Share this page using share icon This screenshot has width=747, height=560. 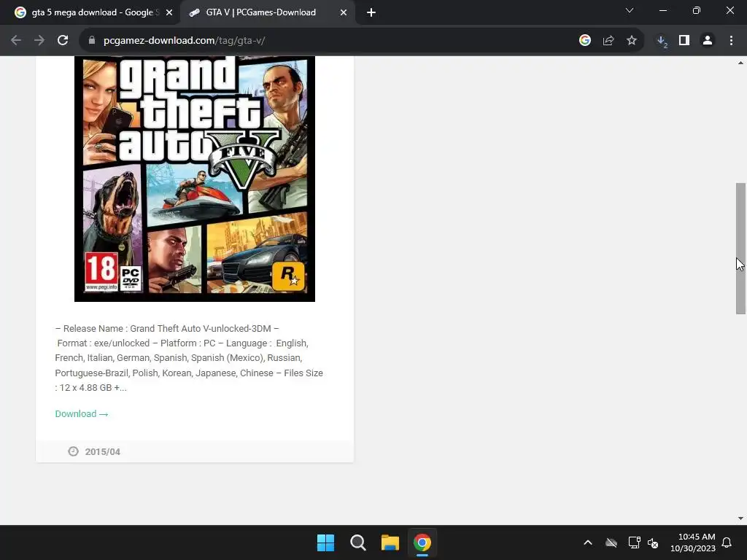pyautogui.click(x=608, y=41)
